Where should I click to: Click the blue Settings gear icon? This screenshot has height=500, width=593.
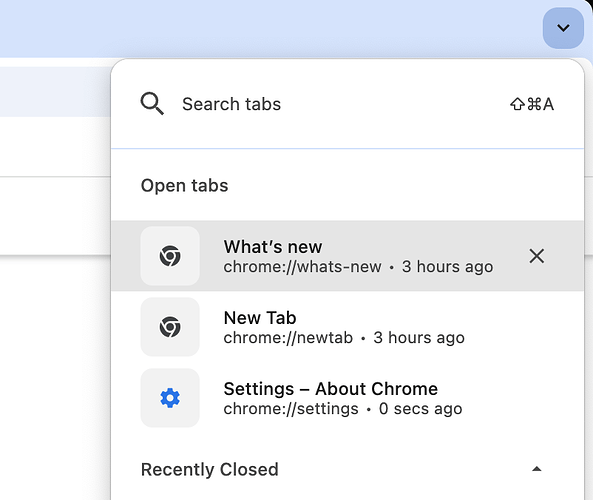point(170,398)
